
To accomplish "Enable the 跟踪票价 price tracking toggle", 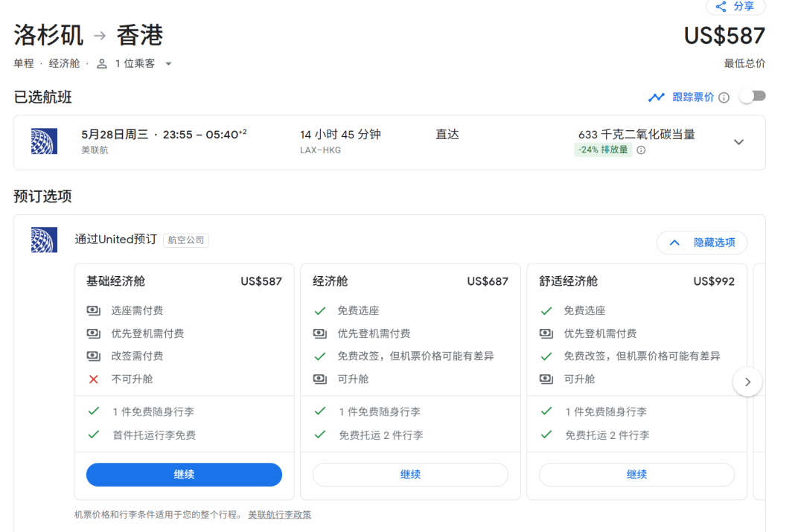I will 752,97.
